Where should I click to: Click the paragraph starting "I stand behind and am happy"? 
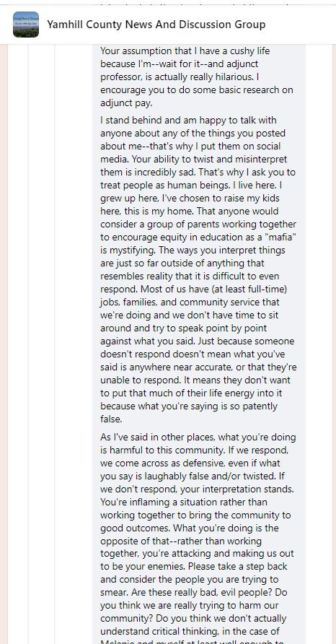coord(198,269)
